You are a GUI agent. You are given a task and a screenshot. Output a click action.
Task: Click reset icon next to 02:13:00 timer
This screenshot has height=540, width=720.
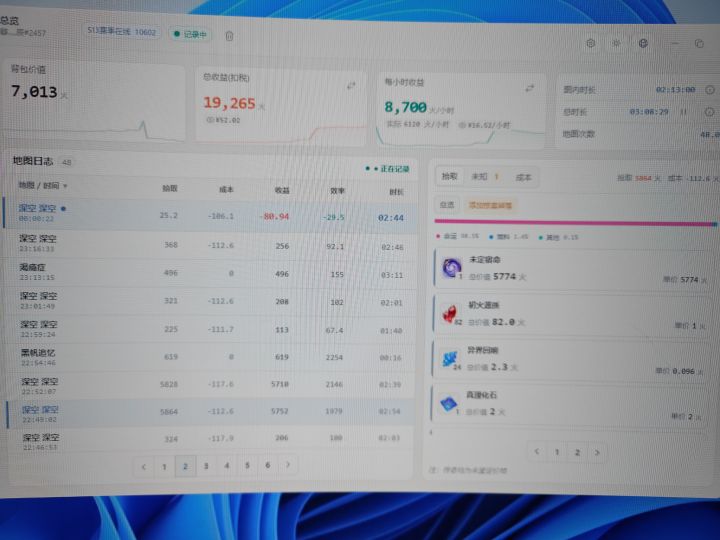point(709,90)
